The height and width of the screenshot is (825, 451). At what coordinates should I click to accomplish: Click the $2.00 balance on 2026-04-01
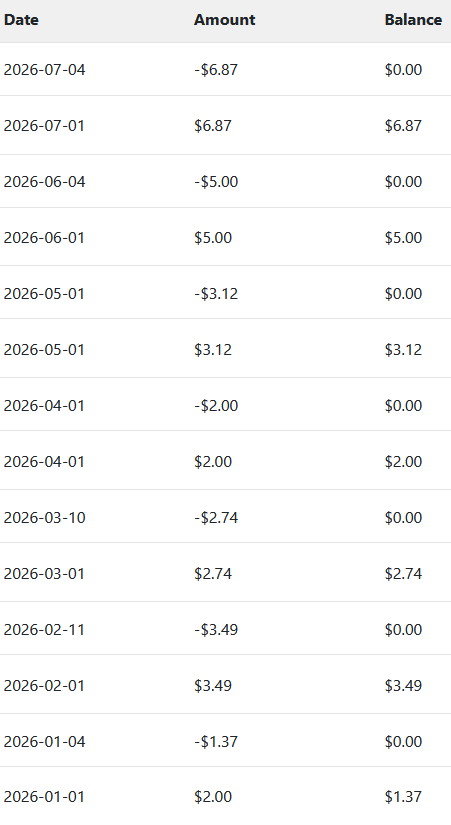403,461
